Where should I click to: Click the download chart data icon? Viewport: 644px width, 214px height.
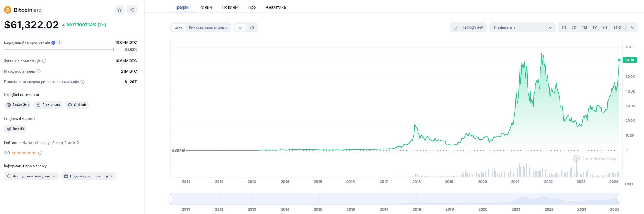(x=632, y=27)
